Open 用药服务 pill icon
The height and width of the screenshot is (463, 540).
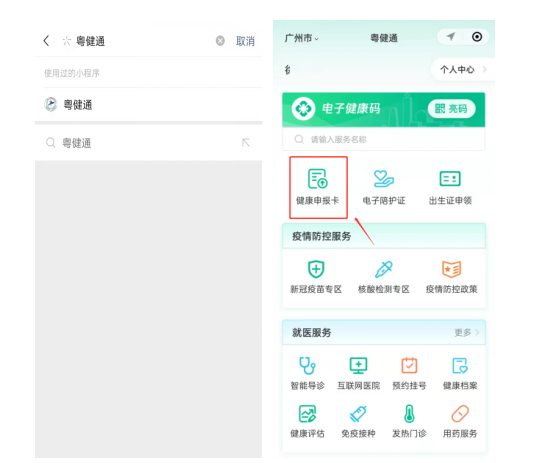460,421
